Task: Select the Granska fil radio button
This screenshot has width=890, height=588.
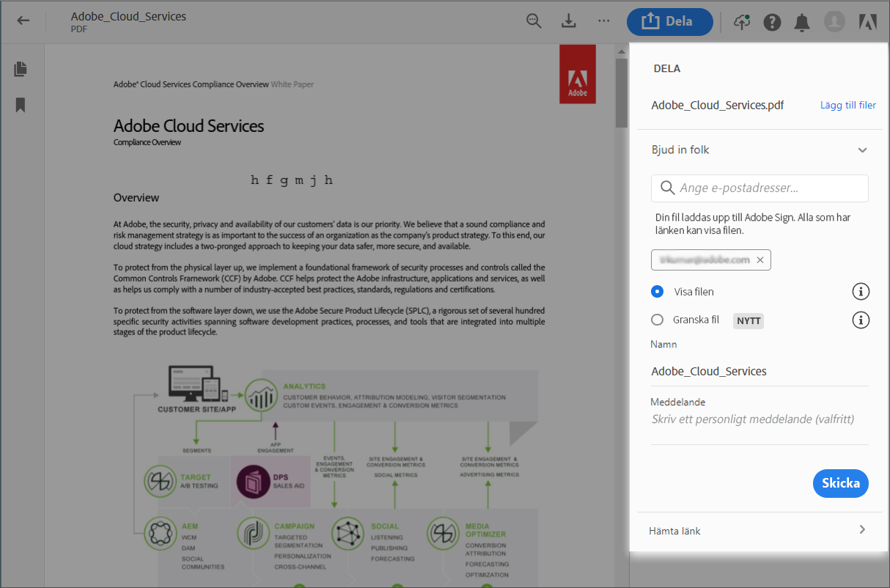Action: click(657, 320)
